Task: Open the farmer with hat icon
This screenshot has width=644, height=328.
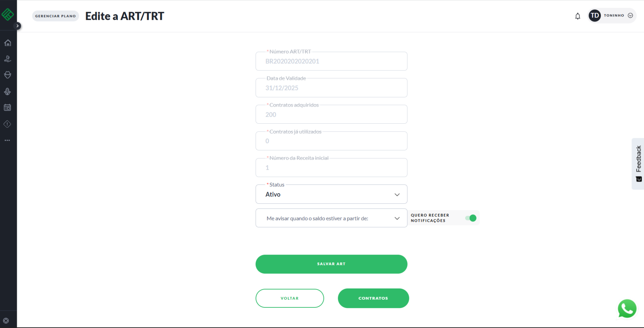Action: point(7,75)
